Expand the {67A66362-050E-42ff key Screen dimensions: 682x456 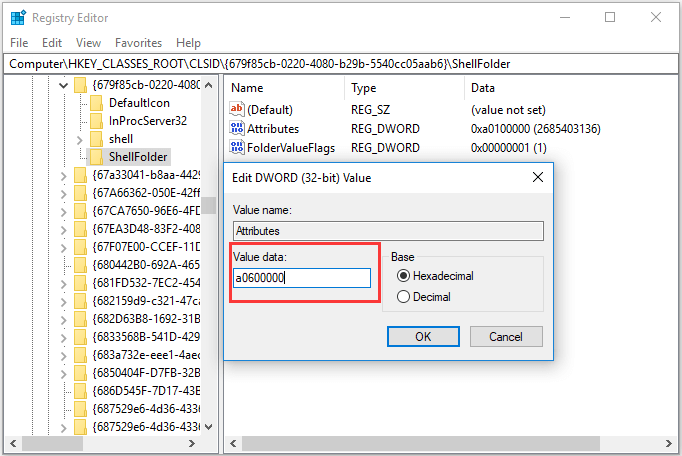pos(64,194)
